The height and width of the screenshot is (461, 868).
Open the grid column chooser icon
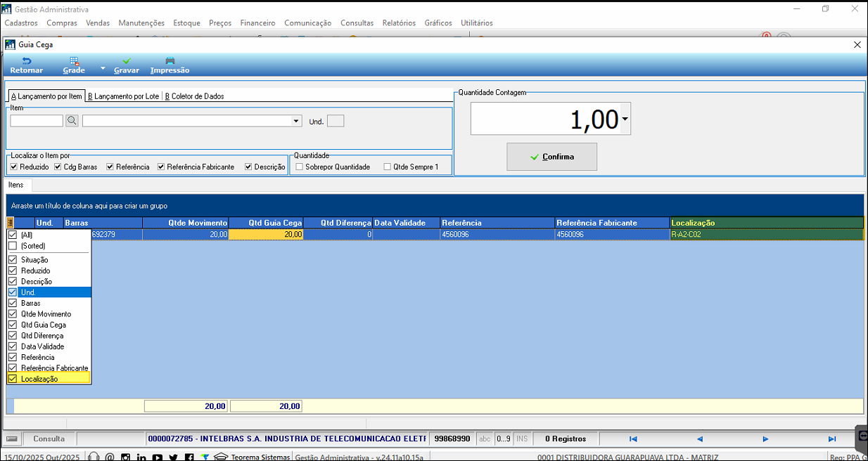tap(11, 223)
